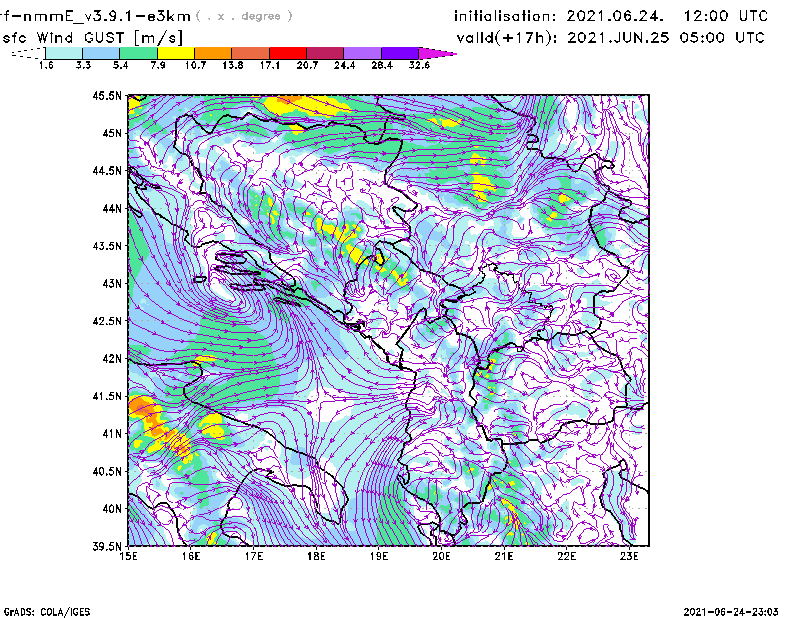800x618 pixels.
Task: Click the legend value 20.7
Action: (x=307, y=65)
